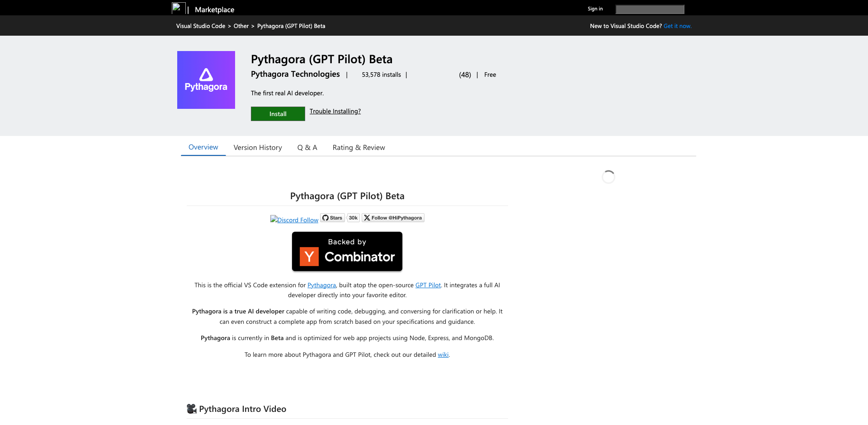Click the (48) rating count
The width and height of the screenshot is (868, 425).
(x=465, y=75)
